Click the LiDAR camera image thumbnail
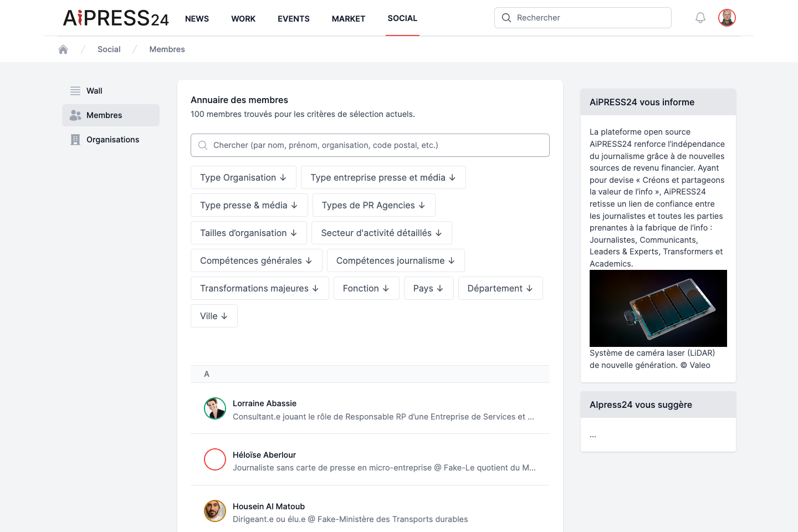Screen dimensions: 798x532 pyautogui.click(x=658, y=308)
